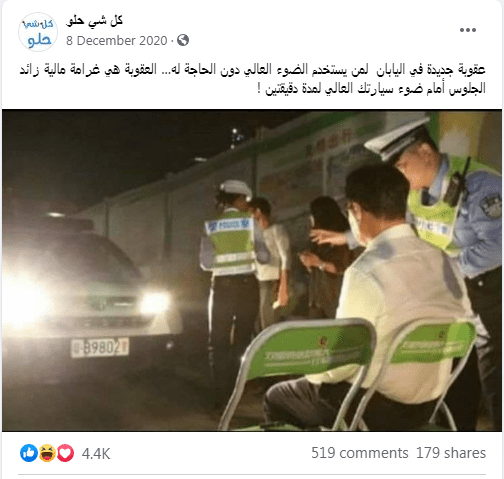Click the red heart Love reaction icon

(65, 453)
